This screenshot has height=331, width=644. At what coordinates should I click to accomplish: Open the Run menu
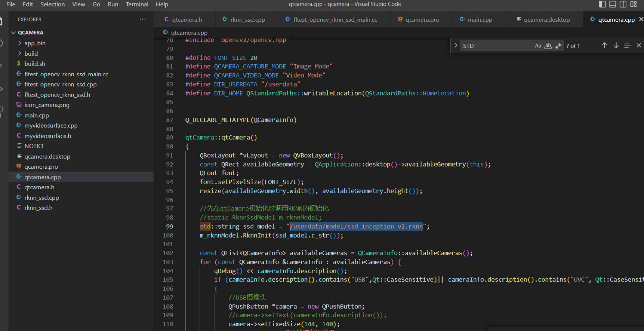click(x=113, y=4)
